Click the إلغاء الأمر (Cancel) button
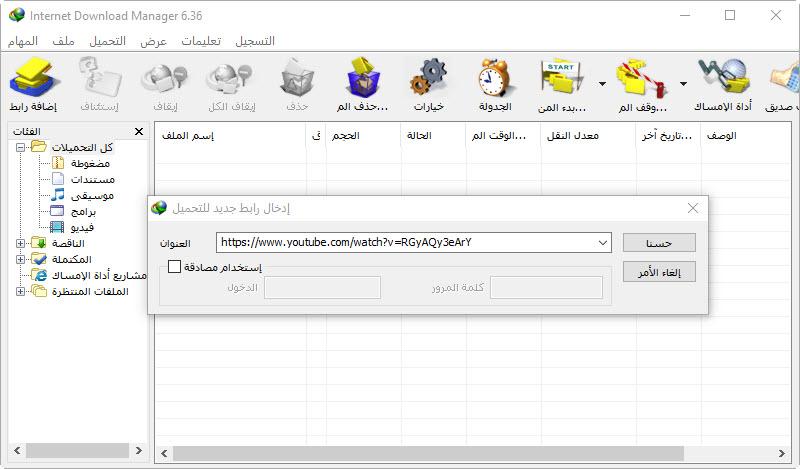 coord(659,272)
